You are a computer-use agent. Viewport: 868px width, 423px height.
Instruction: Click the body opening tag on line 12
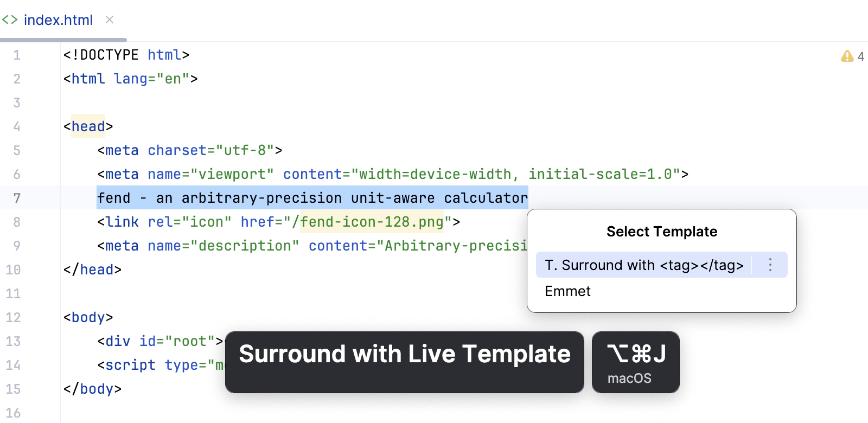pyautogui.click(x=88, y=317)
